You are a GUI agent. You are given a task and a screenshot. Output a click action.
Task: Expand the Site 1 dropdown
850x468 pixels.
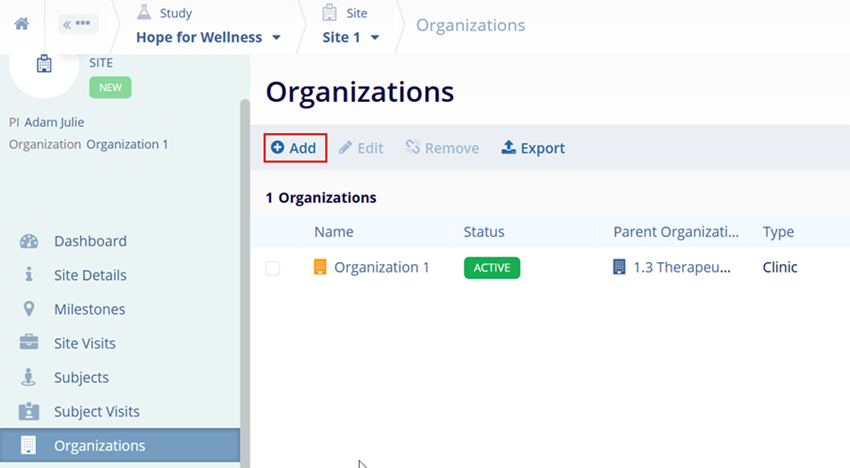351,38
